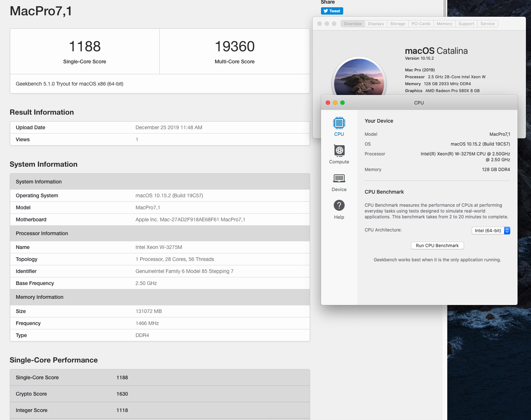Switch to Displays tab in About This Mac
531x420 pixels.
coord(376,24)
